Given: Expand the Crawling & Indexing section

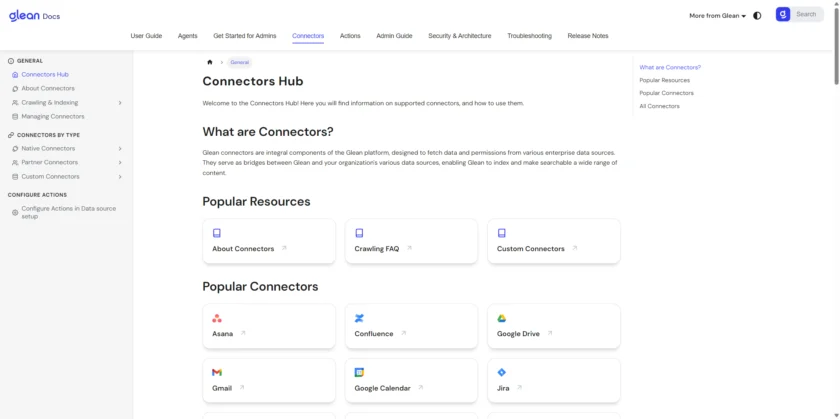Looking at the screenshot, I should pyautogui.click(x=120, y=102).
